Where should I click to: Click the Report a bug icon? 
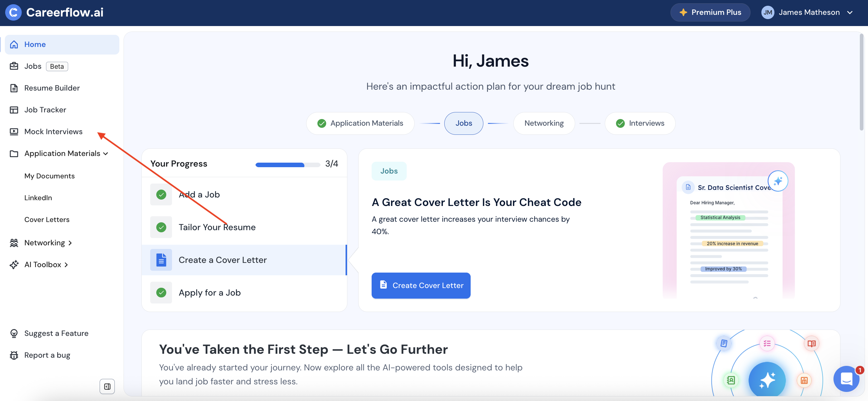(14, 355)
